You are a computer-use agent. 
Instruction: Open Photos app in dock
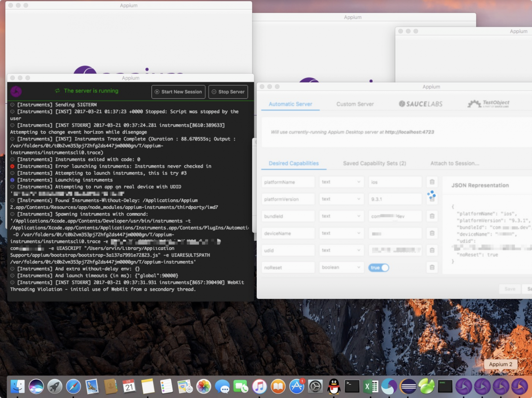point(204,386)
